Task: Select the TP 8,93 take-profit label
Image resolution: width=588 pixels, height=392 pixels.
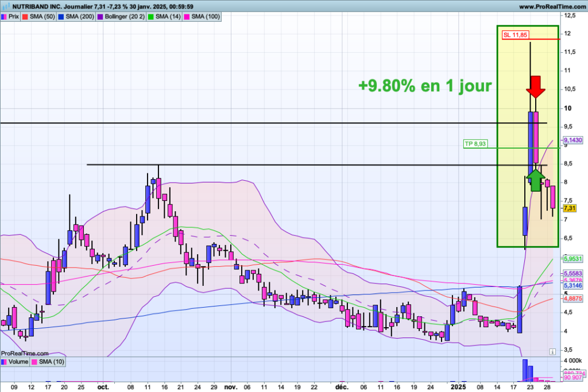Action: pos(475,144)
